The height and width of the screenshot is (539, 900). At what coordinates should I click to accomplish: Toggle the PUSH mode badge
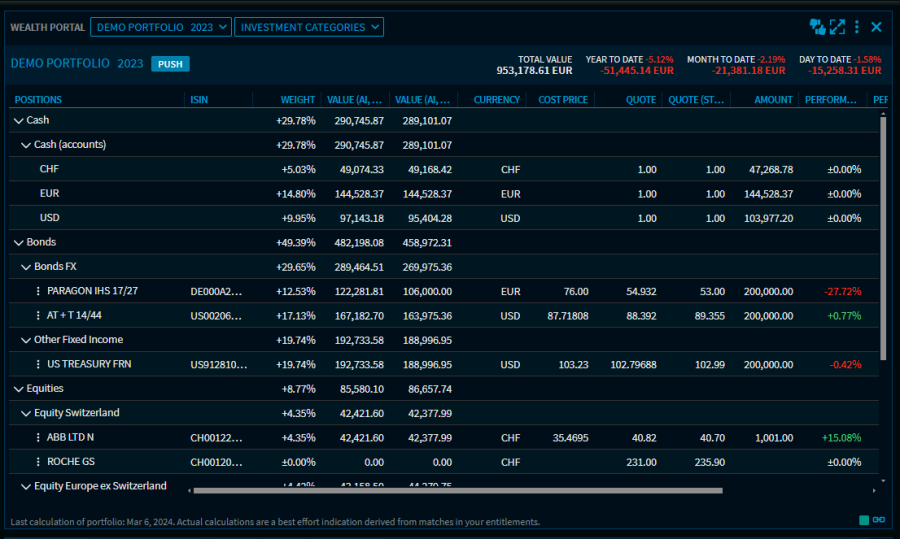(170, 64)
